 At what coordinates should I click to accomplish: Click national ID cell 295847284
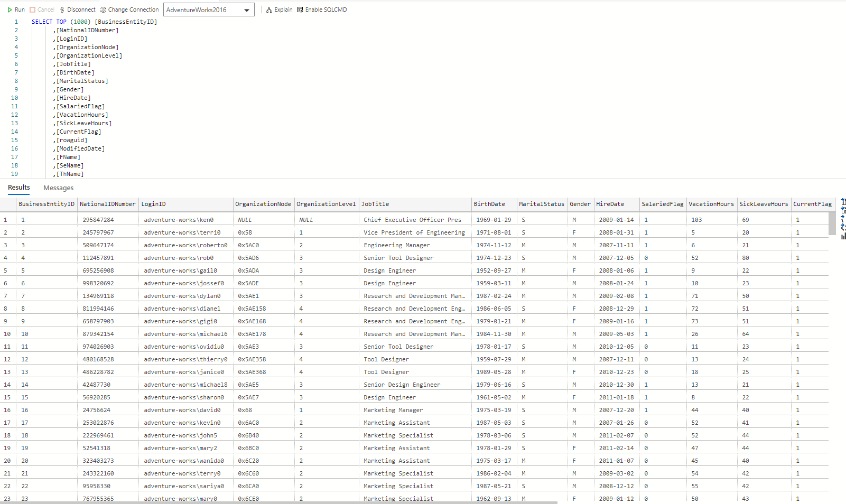(x=108, y=220)
